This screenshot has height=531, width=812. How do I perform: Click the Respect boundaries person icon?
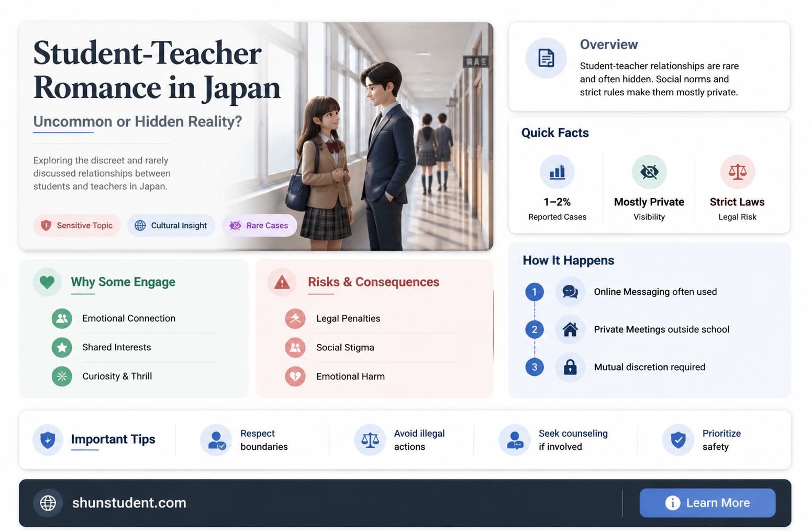(x=216, y=440)
